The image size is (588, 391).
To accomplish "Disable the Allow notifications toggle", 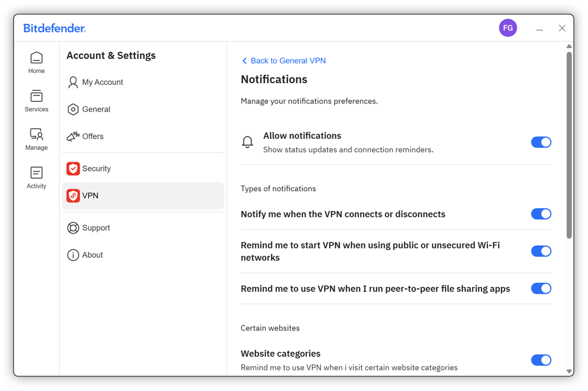I will (x=541, y=142).
